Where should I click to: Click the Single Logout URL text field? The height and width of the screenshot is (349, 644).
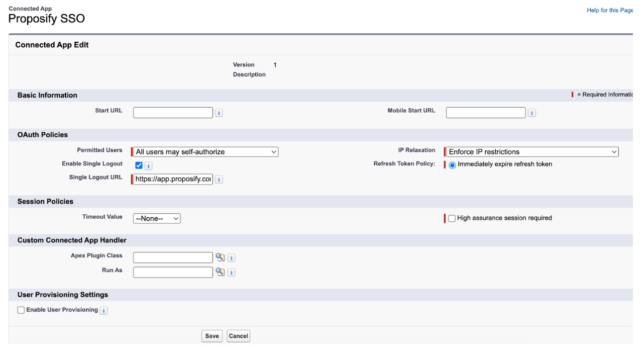(x=173, y=179)
